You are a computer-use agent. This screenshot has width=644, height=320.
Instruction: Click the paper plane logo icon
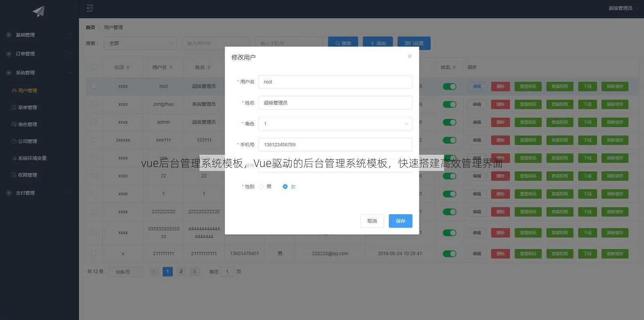pyautogui.click(x=38, y=11)
